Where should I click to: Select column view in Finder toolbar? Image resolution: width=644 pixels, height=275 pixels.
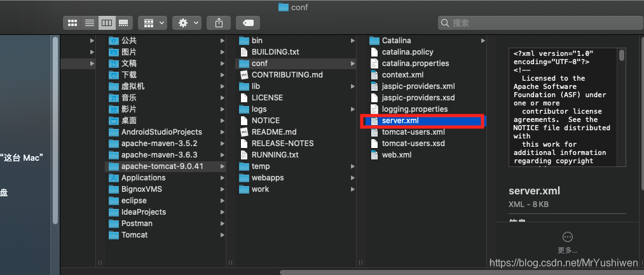[x=106, y=23]
